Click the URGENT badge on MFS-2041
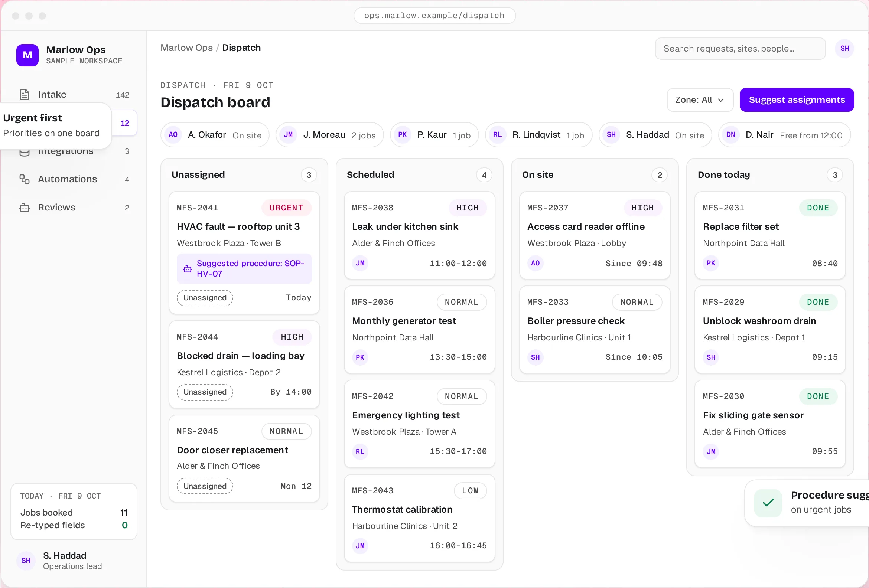 [x=286, y=208]
